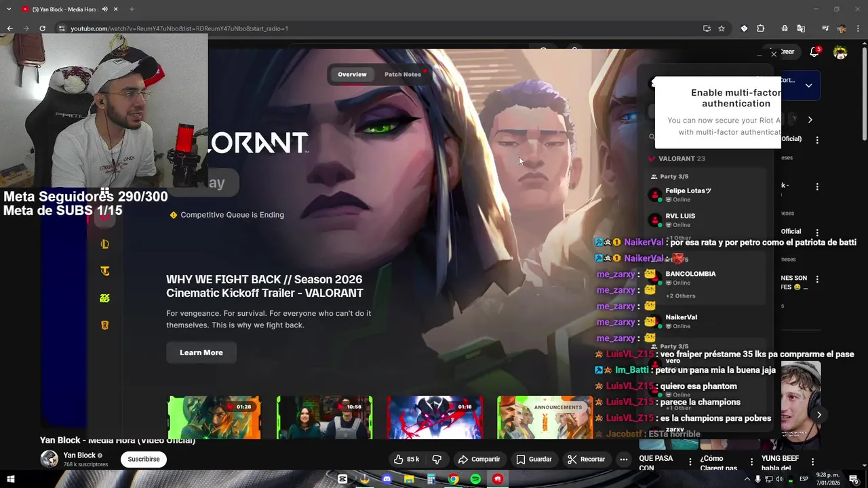868x488 pixels.
Task: Switch to the Overview tab
Action: [352, 75]
